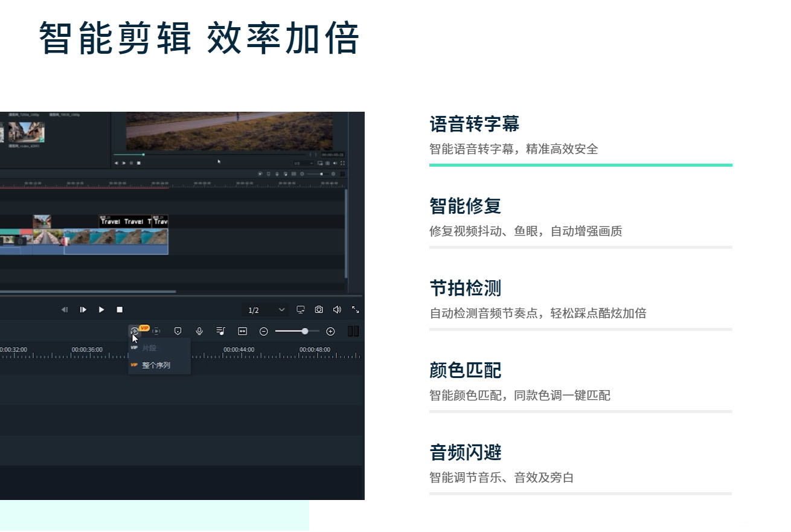The image size is (791, 532).
Task: Record a voiceover using the microphone icon
Action: click(199, 331)
